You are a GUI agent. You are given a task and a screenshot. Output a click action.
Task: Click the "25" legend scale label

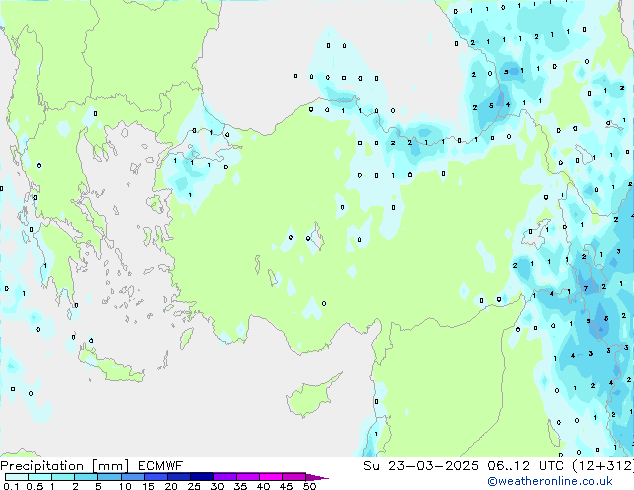[x=194, y=486]
